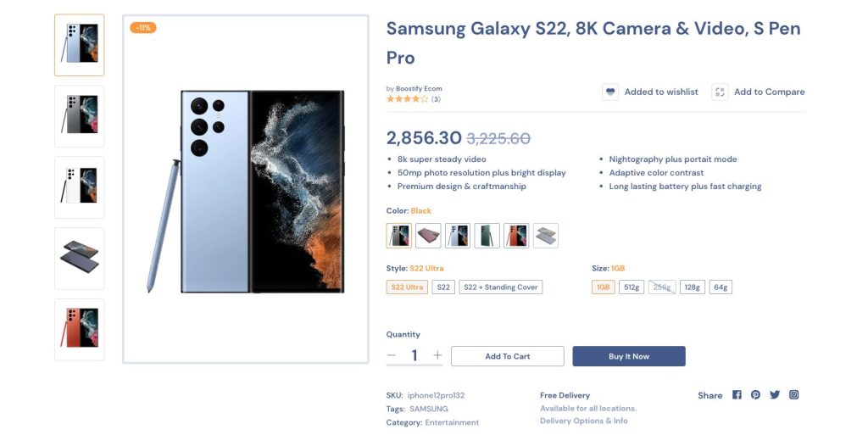Click the Add To Cart button

[x=508, y=356]
